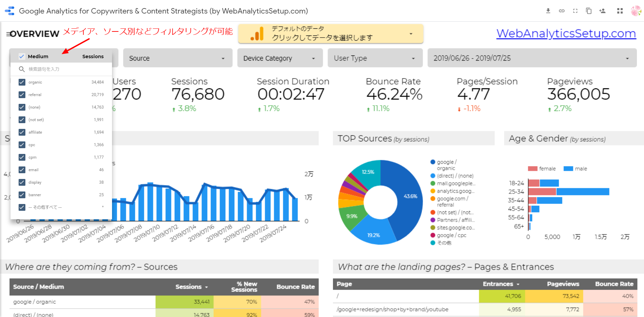Open the date range picker

click(x=532, y=58)
